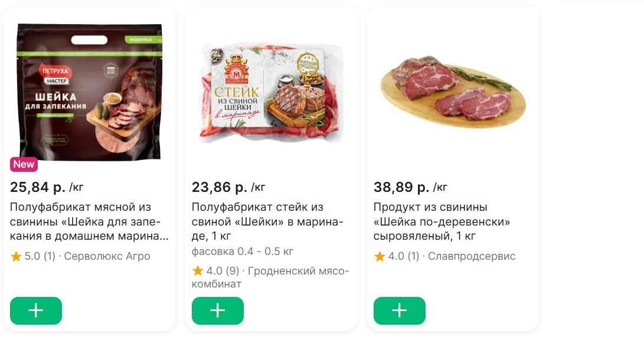Click the star beside the 4.0 (9) rating
The width and height of the screenshot is (644, 343).
[198, 272]
